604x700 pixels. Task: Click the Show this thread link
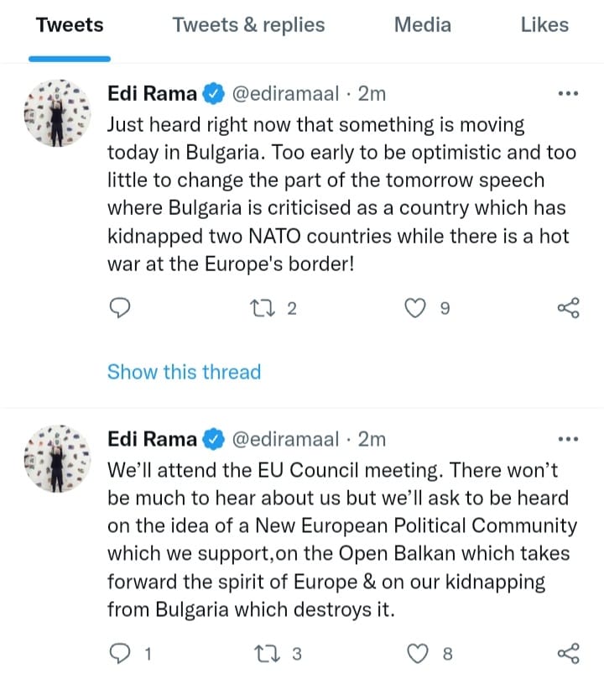coord(184,372)
